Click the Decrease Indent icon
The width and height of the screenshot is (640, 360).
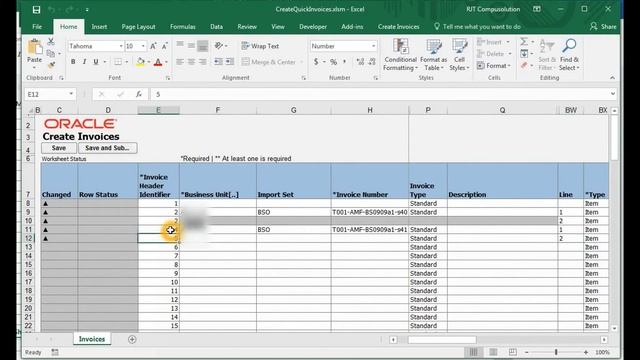tap(218, 62)
